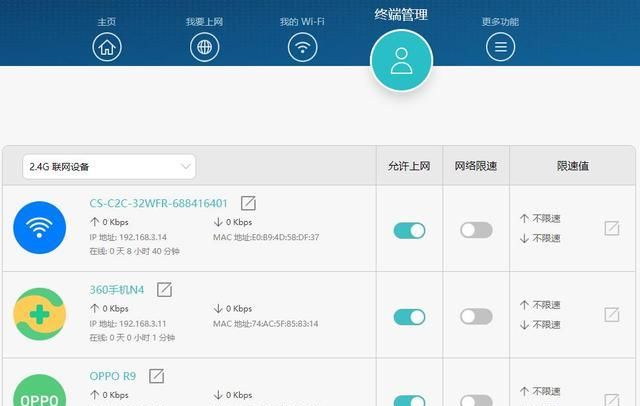Edit speed limit values for OPPO R9
This screenshot has width=640, height=406.
coord(612,399)
